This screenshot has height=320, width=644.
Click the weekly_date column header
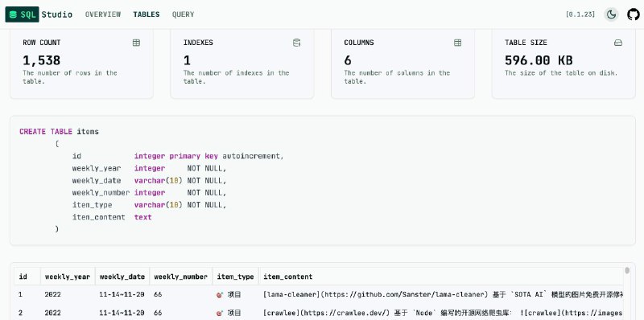[x=122, y=277]
